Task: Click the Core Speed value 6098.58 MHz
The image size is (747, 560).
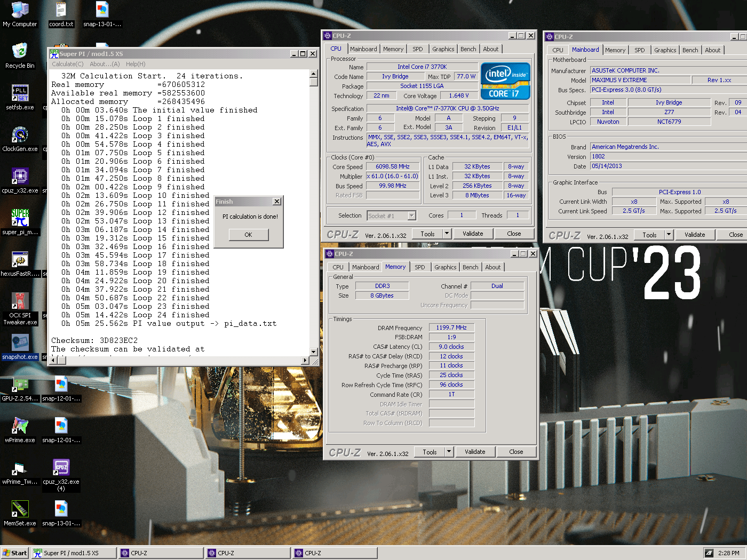Action: tap(393, 166)
